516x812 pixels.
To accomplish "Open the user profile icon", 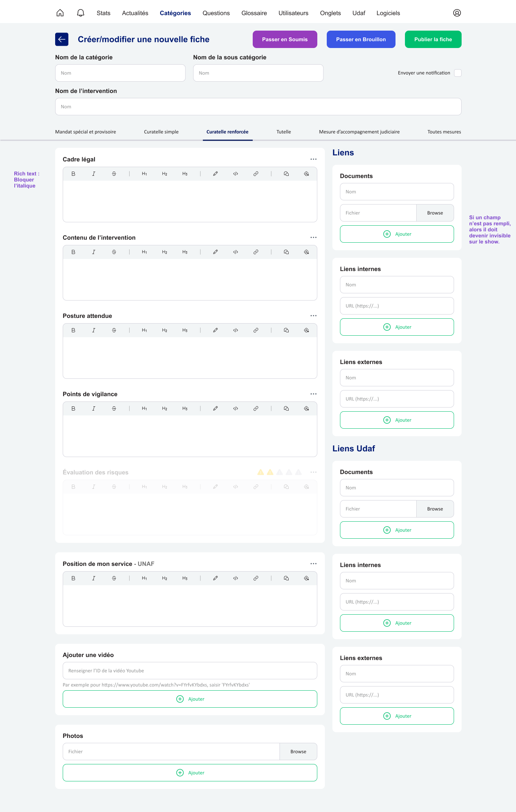I will coord(457,13).
